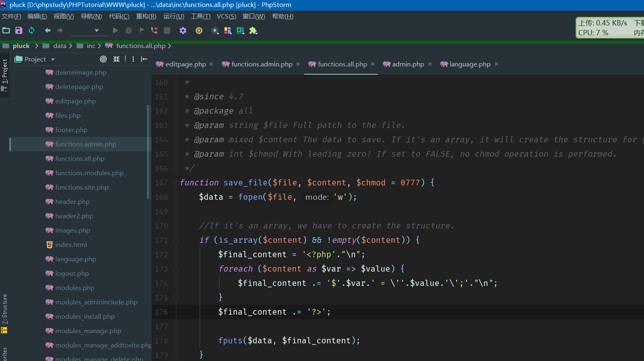Click the File menu (文件)

11,16
